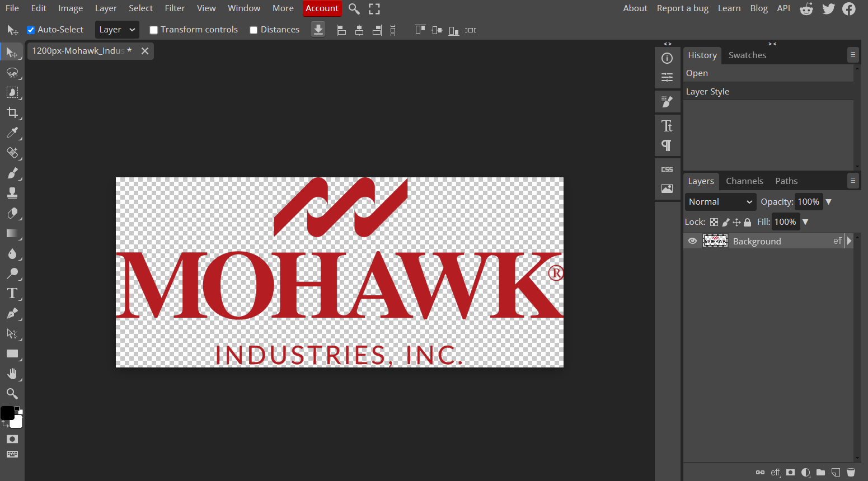Open the Info panel icon

coord(667,58)
